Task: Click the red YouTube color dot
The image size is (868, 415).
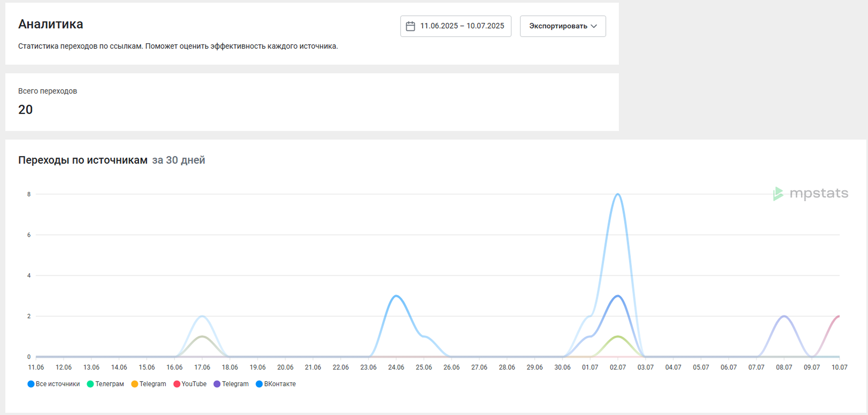Action: pos(177,384)
